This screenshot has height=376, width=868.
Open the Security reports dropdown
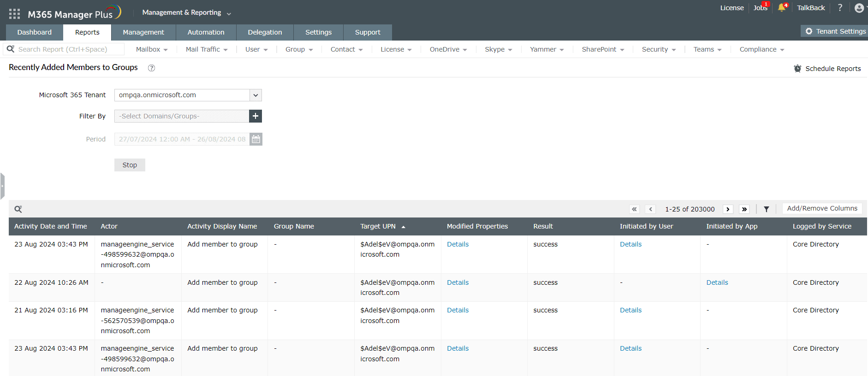click(x=659, y=49)
